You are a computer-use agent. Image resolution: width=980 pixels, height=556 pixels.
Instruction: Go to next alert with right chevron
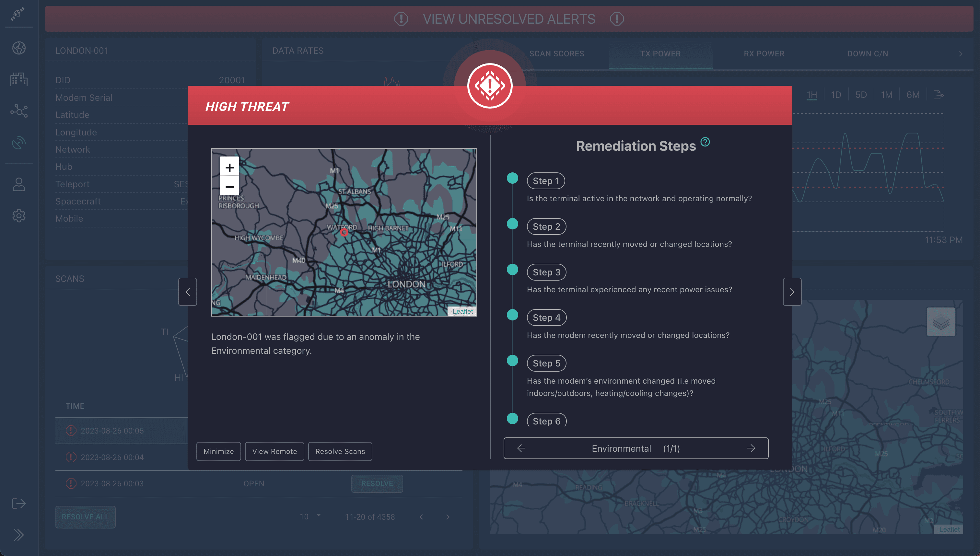pos(792,292)
